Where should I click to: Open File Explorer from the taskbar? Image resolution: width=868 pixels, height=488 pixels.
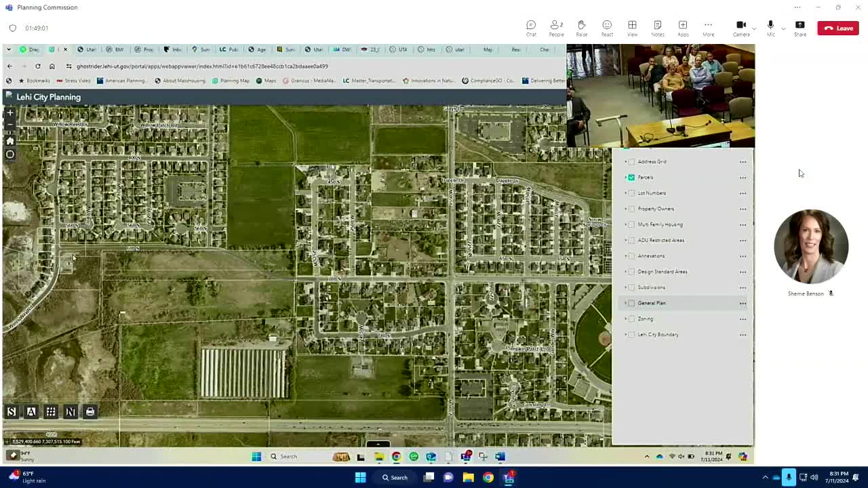[x=468, y=477]
